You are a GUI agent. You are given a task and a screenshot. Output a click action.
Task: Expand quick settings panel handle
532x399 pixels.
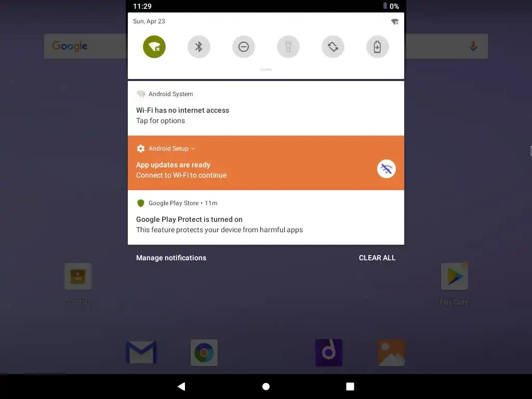tap(265, 70)
